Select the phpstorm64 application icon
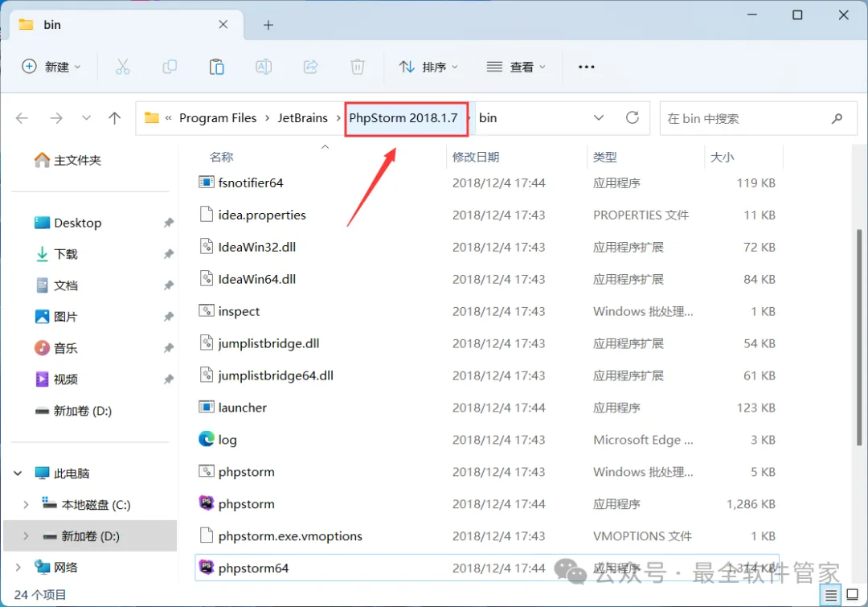 [207, 567]
